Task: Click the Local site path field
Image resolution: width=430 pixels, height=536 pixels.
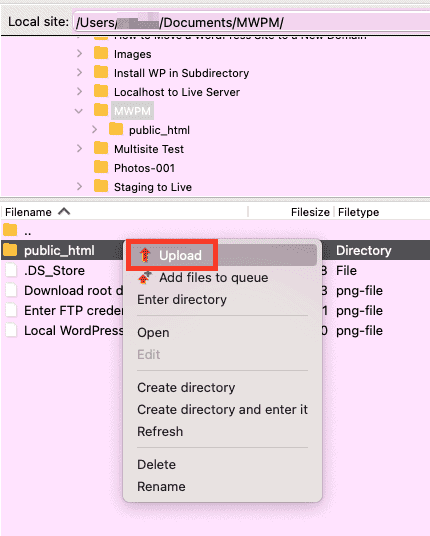Action: pyautogui.click(x=252, y=23)
